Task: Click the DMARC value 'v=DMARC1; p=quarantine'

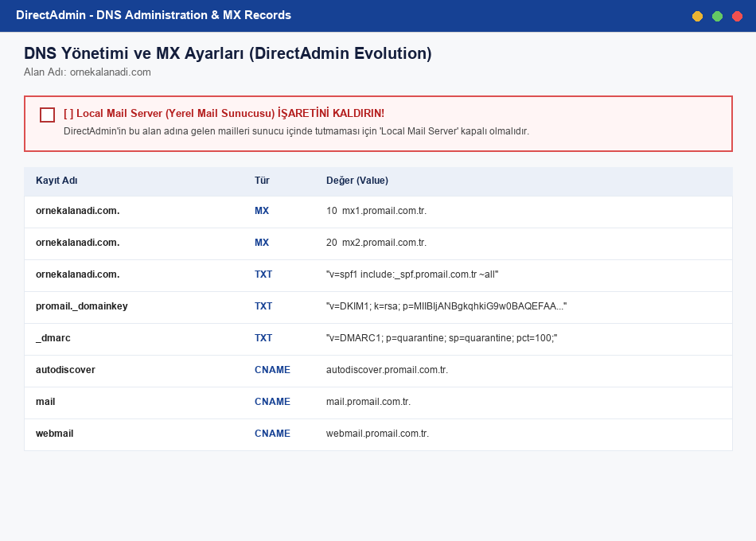Action: [441, 338]
